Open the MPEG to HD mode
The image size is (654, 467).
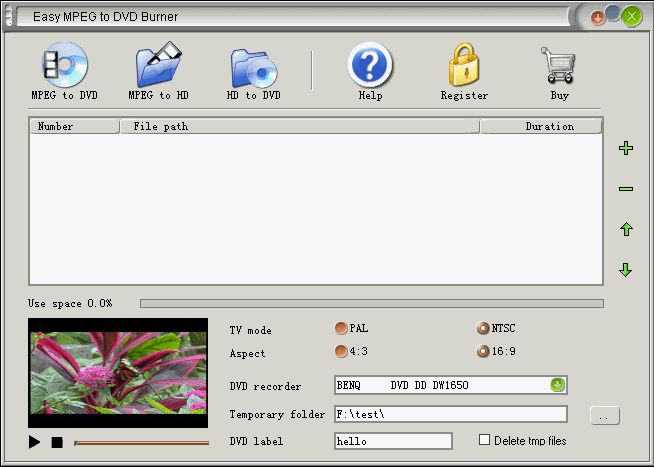point(158,71)
